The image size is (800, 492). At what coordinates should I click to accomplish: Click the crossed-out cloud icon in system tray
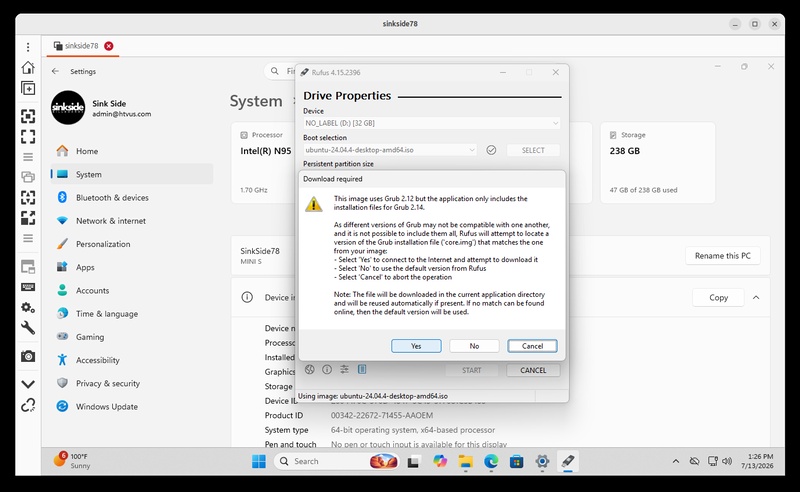[x=694, y=461]
